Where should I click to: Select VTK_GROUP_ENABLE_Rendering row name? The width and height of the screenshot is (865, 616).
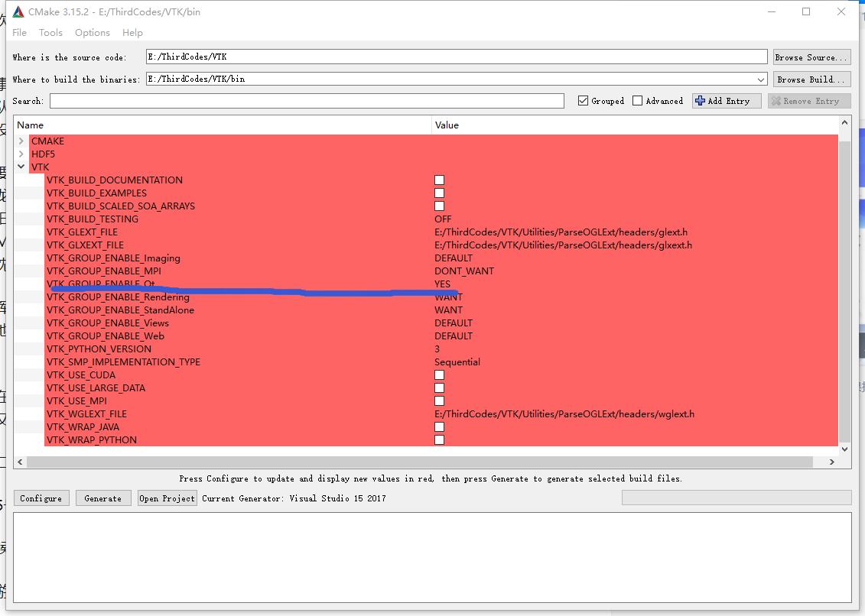(118, 297)
